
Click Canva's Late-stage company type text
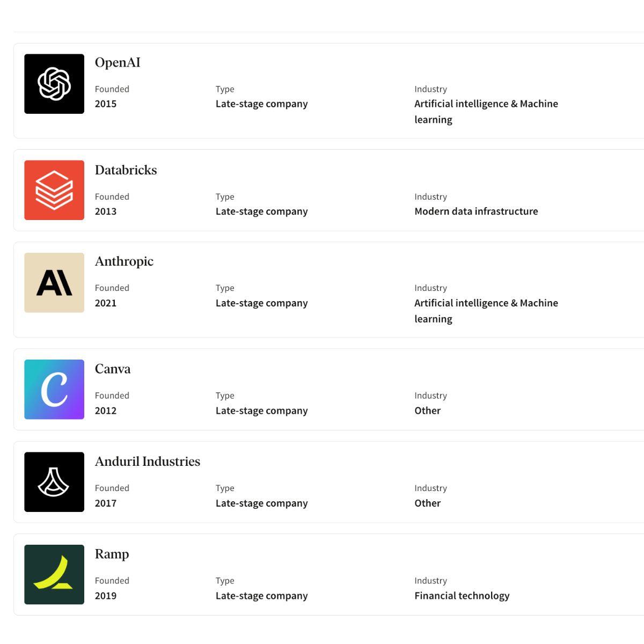pos(261,411)
